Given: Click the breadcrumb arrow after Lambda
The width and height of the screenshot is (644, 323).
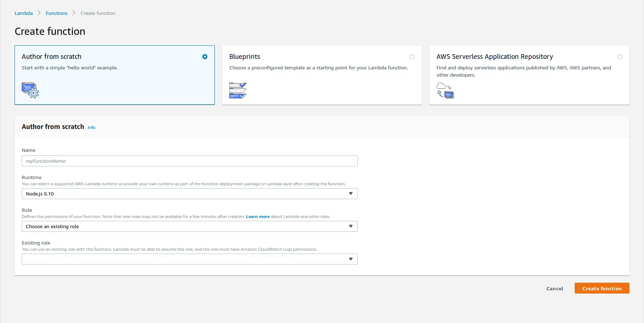Looking at the screenshot, I should click(39, 13).
